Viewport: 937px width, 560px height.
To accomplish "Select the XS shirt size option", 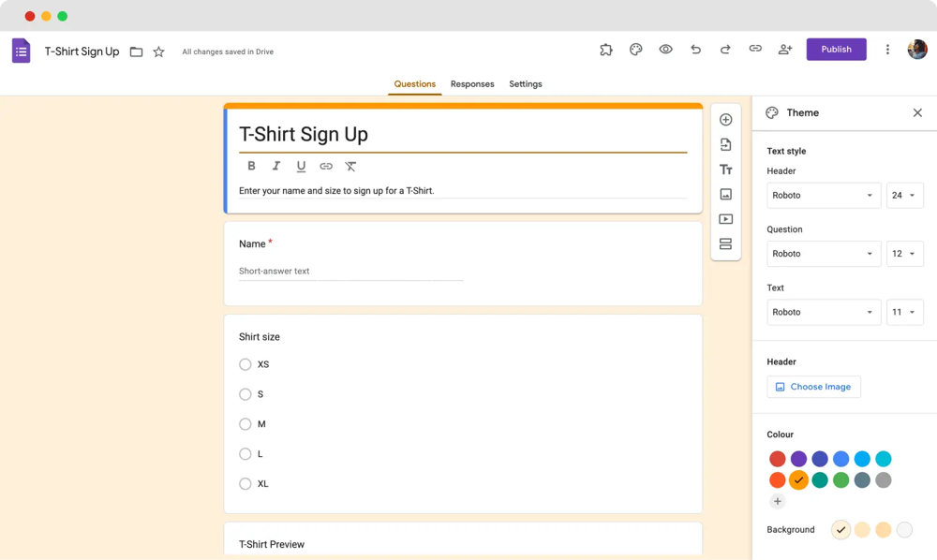I will (245, 364).
